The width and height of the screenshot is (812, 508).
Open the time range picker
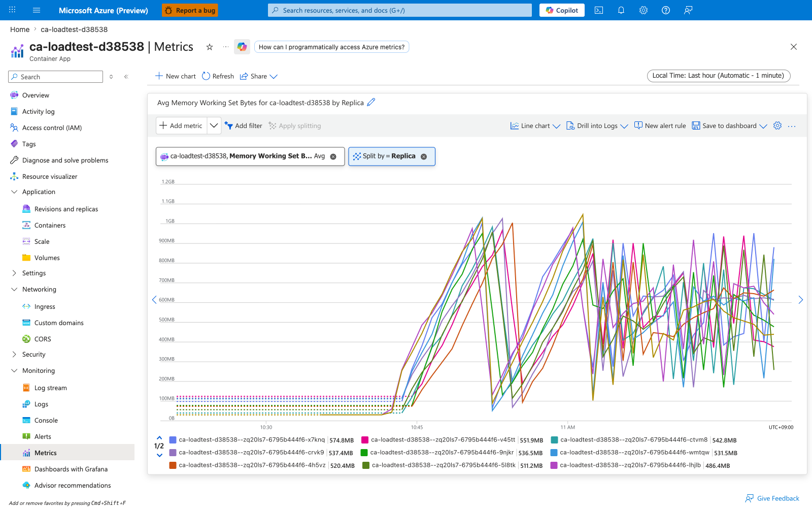coord(719,76)
